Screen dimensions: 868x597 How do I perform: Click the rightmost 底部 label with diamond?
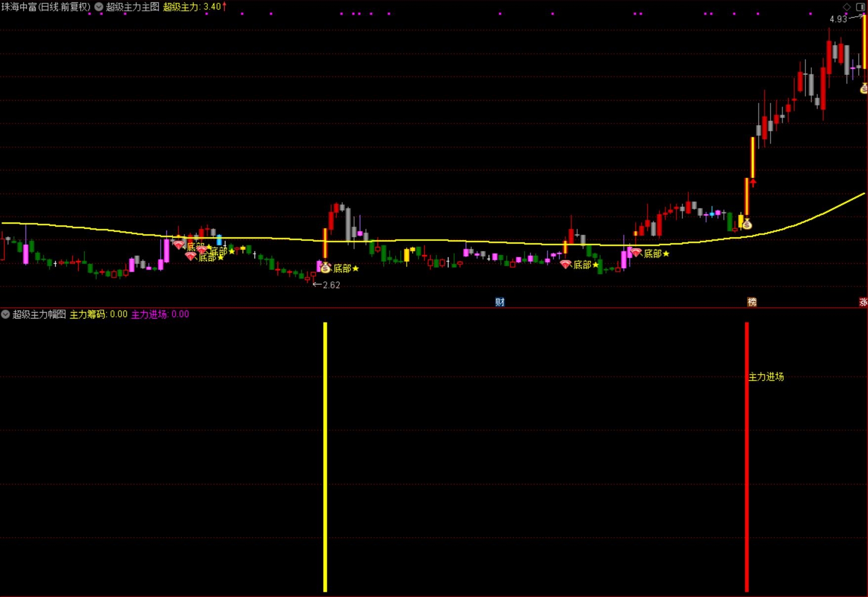(653, 254)
